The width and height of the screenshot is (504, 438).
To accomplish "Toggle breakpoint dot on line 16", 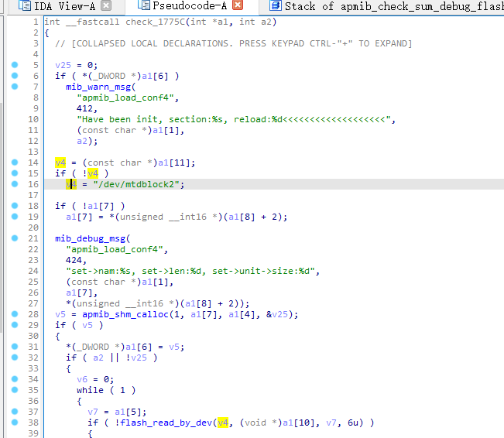I will pos(15,184).
